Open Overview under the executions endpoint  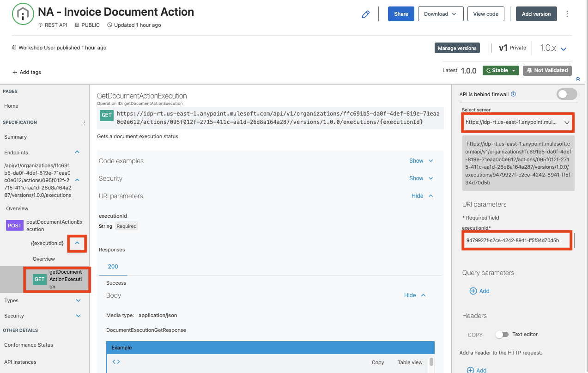pos(17,208)
